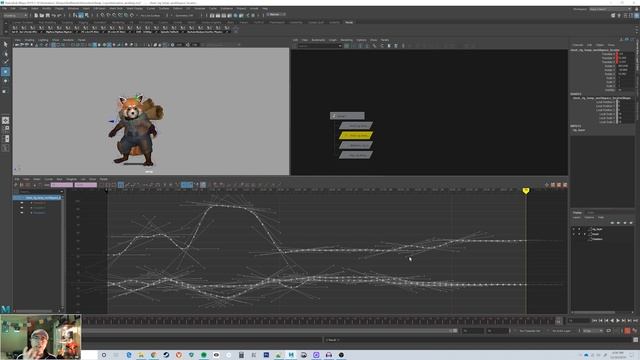
Task: Click the Maya home icon at bottom-left
Action: tap(5, 309)
